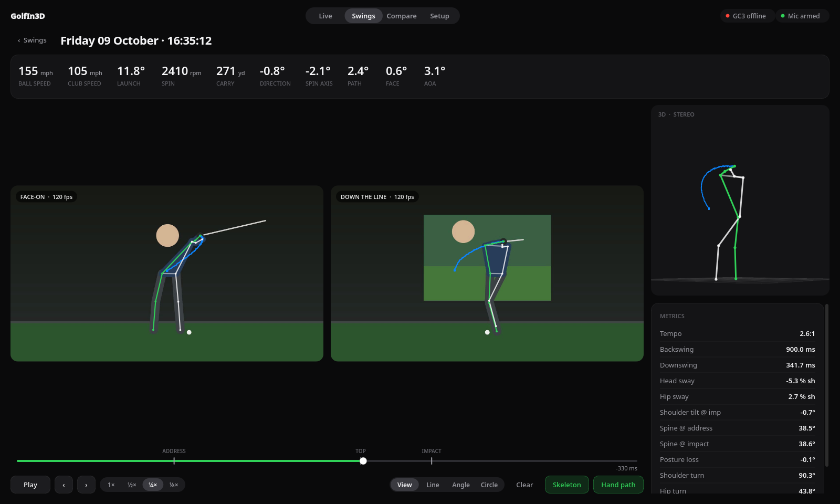Image resolution: width=840 pixels, height=504 pixels.
Task: Jump to the TOP timeline label
Action: tap(361, 451)
